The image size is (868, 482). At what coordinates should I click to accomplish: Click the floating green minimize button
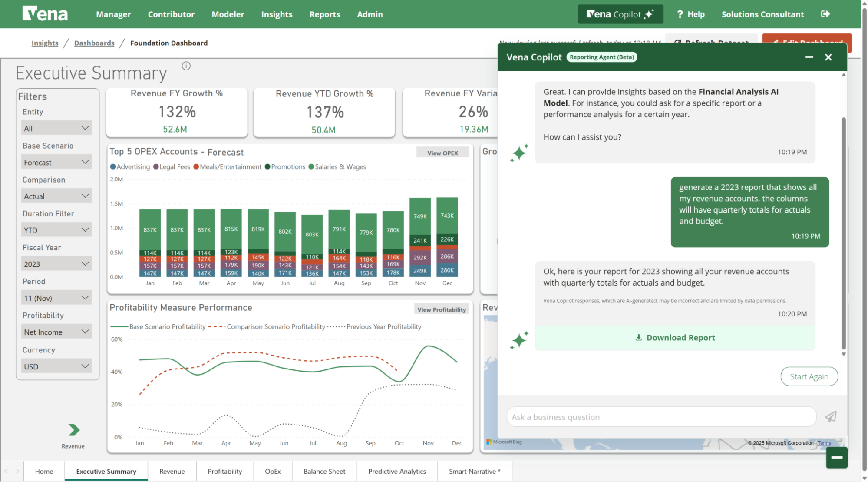click(837, 457)
